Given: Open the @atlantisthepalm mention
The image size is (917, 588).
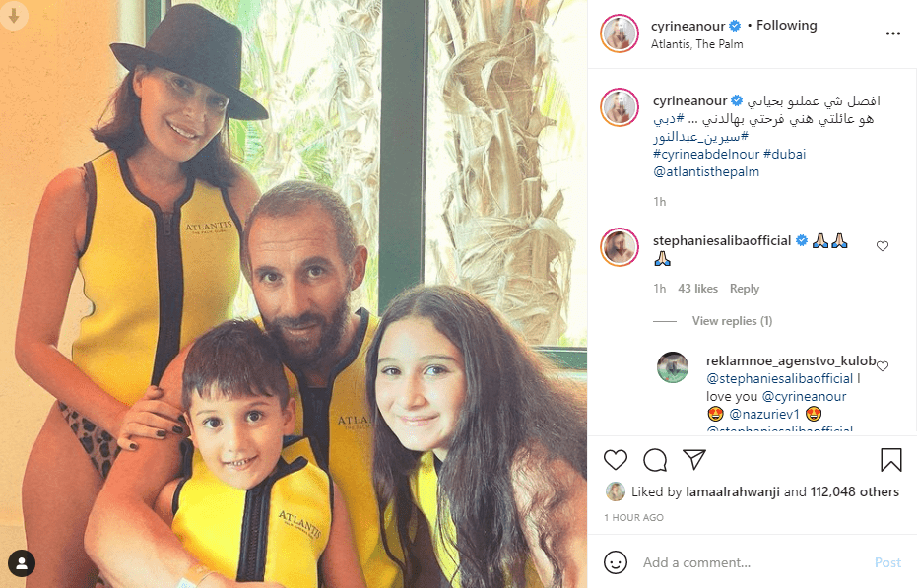Looking at the screenshot, I should coord(706,172).
